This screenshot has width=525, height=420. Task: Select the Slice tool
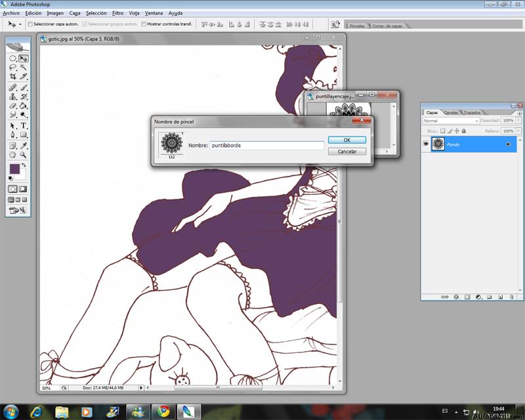pos(24,76)
